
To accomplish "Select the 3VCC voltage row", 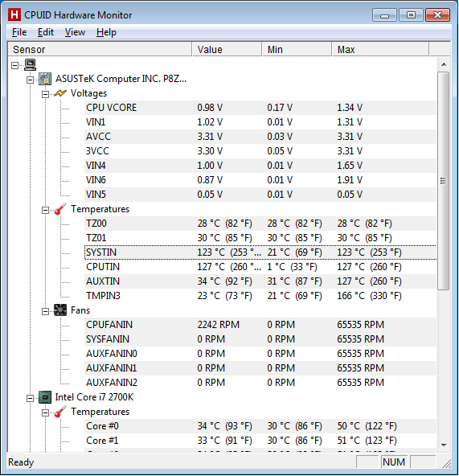I will coord(260,151).
